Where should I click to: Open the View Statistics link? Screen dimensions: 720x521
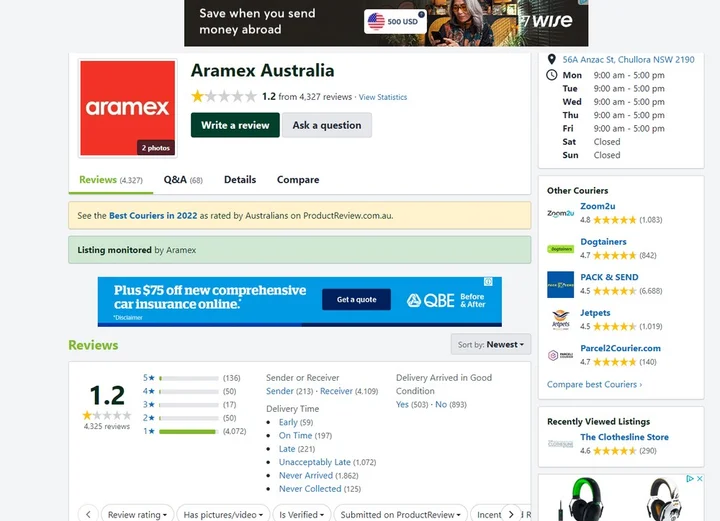(383, 98)
